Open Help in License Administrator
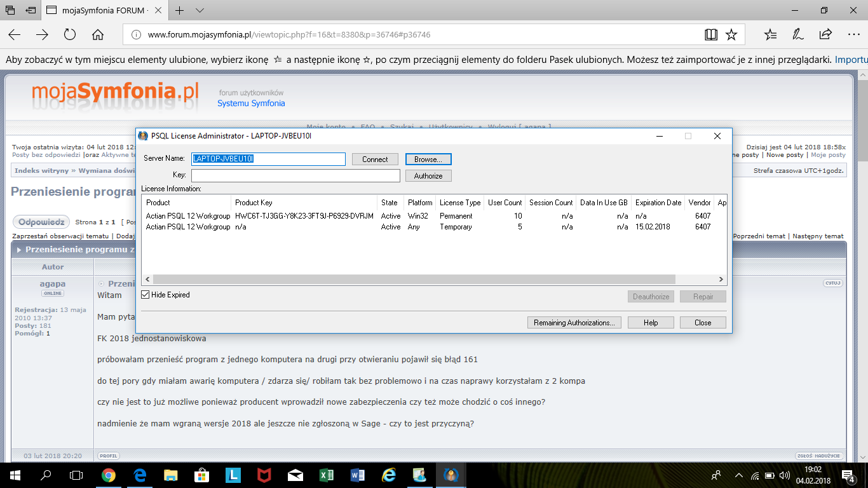868x488 pixels. (x=651, y=323)
